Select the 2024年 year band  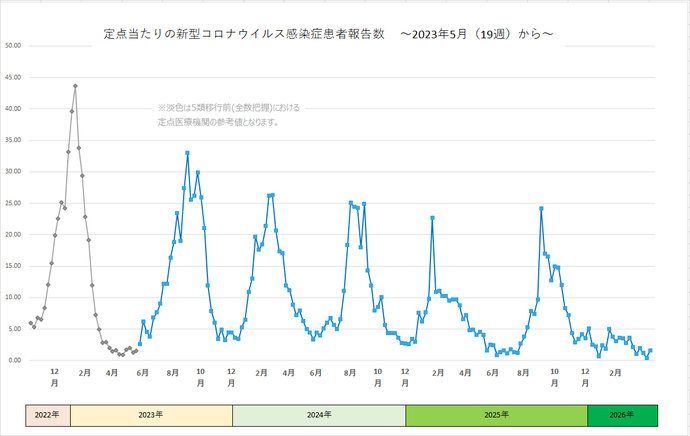point(319,415)
